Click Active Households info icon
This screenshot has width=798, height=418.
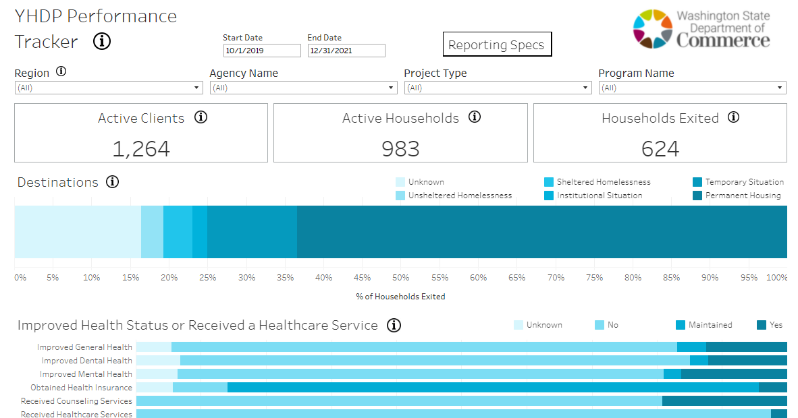(475, 117)
